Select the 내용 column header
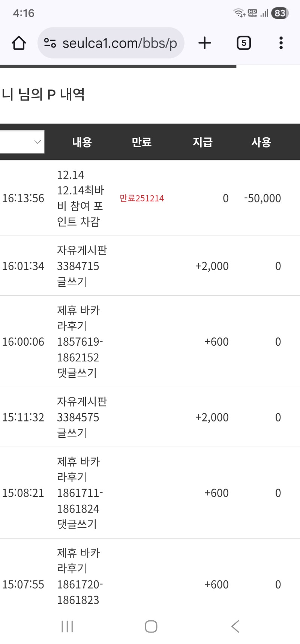 tap(82, 142)
